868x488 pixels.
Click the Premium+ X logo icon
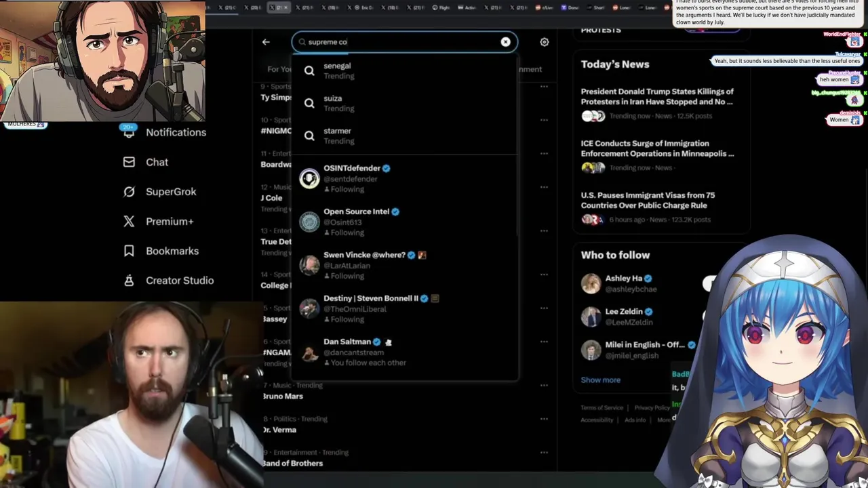(129, 221)
